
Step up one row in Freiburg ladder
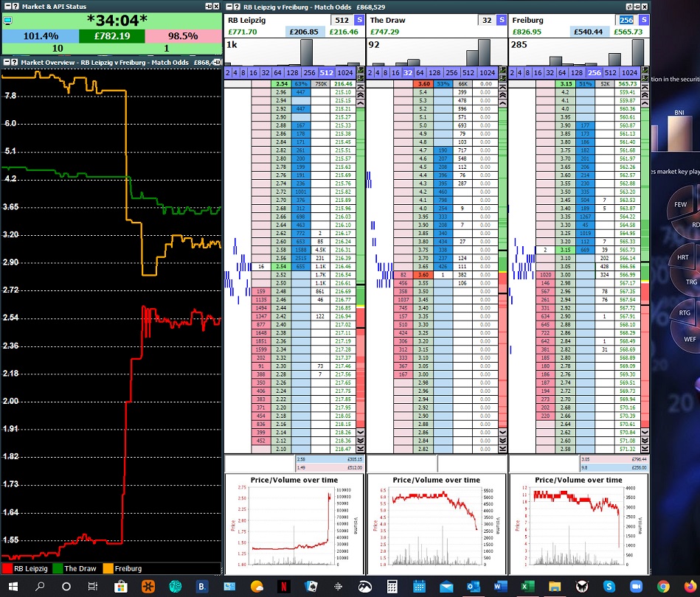645,103
